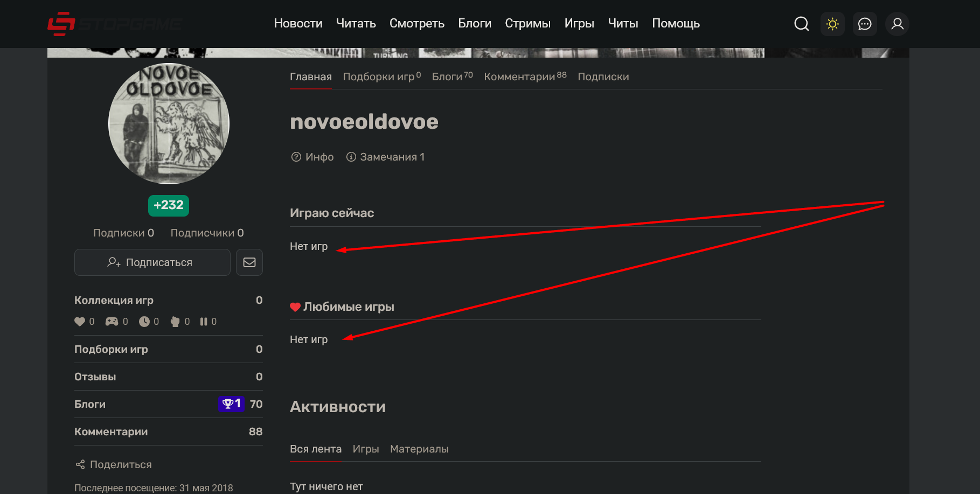Click the Любимые игры section heading
Screen dimensions: 980x494
coord(349,307)
